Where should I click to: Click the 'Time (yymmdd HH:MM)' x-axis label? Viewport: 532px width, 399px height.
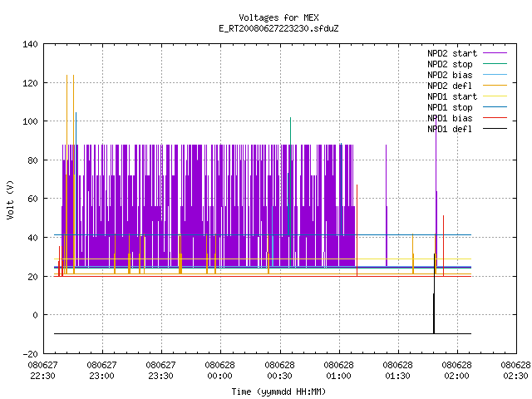pyautogui.click(x=278, y=392)
